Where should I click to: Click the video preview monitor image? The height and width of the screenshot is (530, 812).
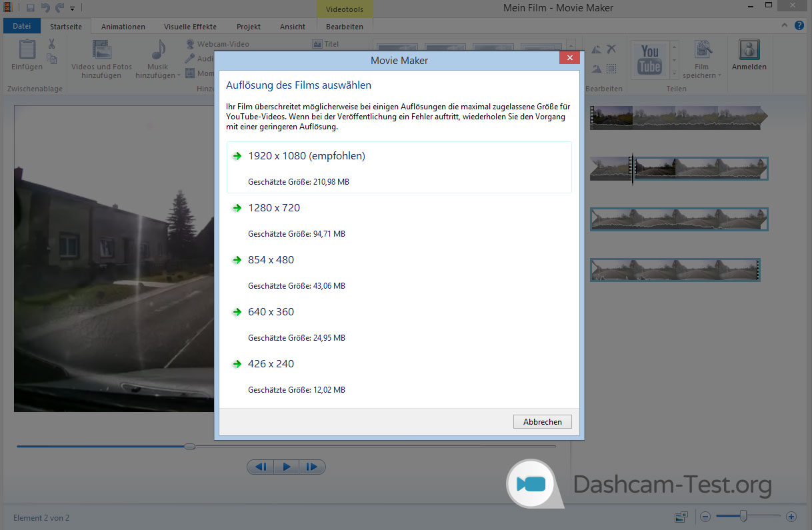pyautogui.click(x=115, y=259)
